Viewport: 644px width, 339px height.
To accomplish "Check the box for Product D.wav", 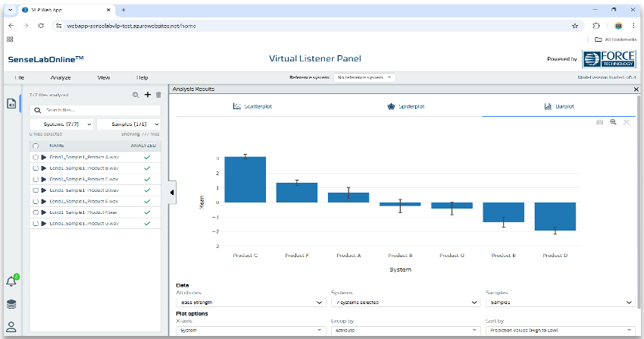I will click(36, 190).
